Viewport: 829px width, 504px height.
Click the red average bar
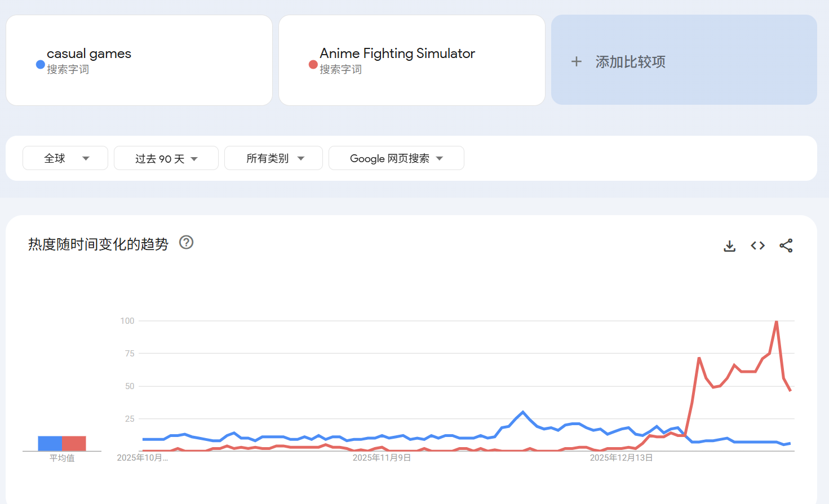(74, 443)
